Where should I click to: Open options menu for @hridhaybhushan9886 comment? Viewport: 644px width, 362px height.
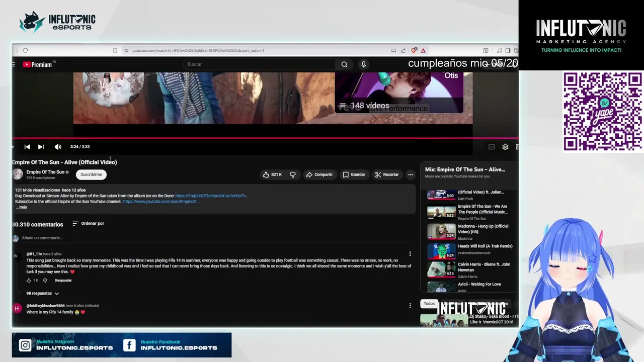410,305
